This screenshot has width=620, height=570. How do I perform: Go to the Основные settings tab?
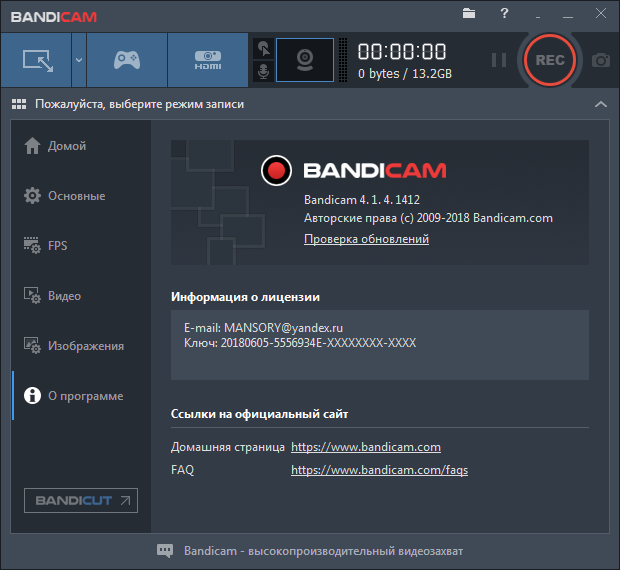click(76, 196)
